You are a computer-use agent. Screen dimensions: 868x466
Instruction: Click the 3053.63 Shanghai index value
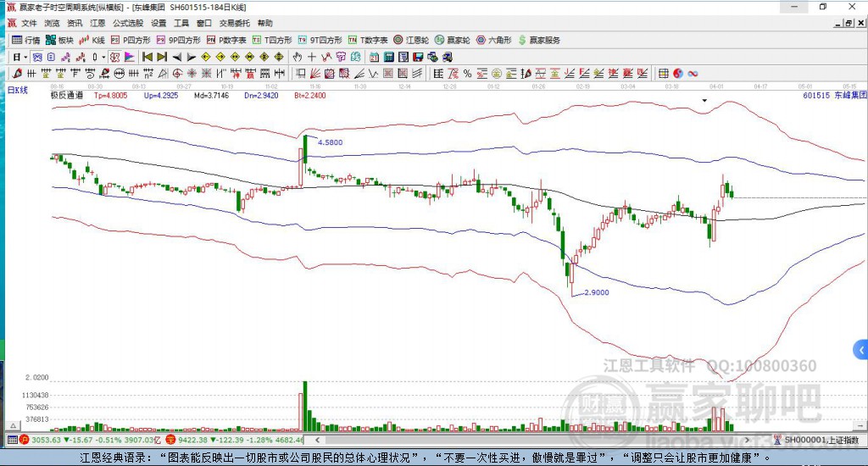46,440
